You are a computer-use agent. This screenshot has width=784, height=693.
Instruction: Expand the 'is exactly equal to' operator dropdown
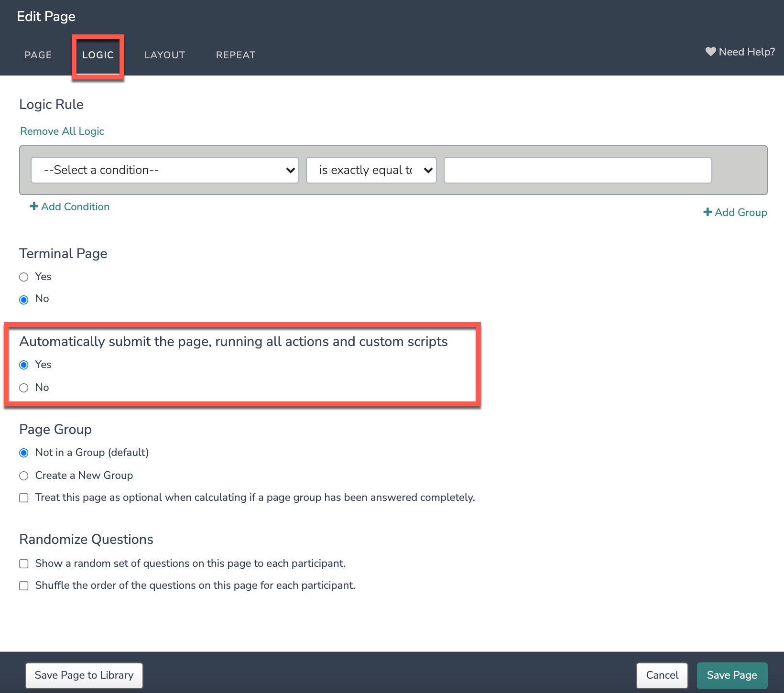[x=371, y=170]
